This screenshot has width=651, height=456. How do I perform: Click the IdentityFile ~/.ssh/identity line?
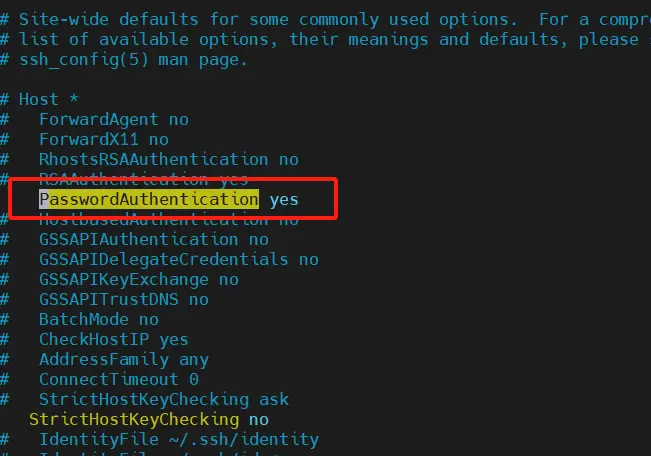click(x=178, y=439)
